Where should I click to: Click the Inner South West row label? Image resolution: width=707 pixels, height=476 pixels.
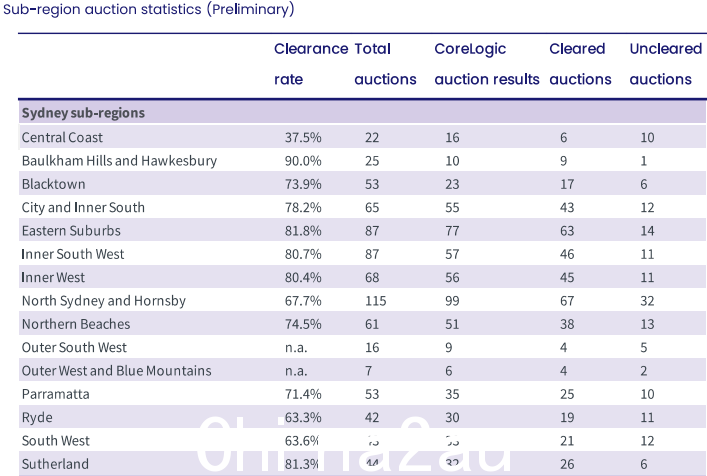tap(73, 254)
